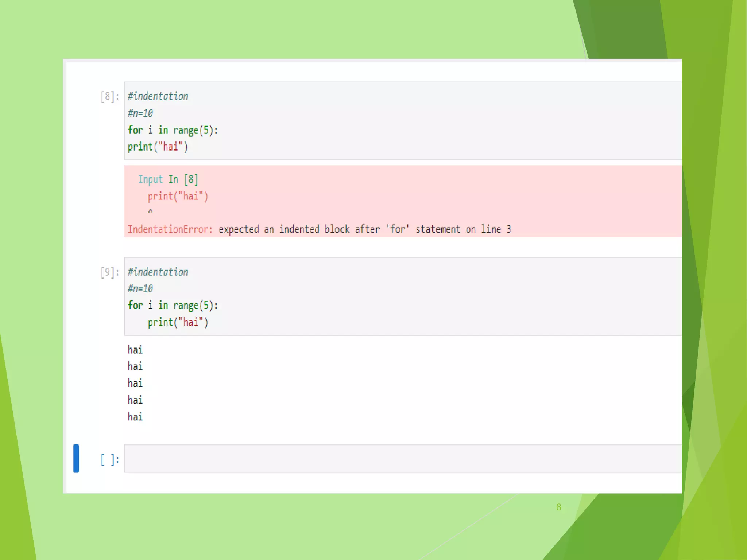Click the '#n=10' comment in cell 9
Screen dimensions: 747x560
click(x=140, y=289)
